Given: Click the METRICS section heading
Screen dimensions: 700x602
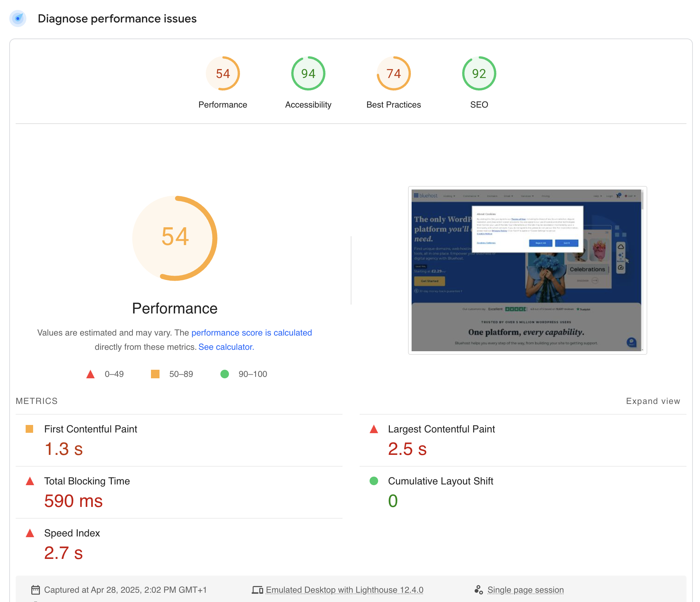Looking at the screenshot, I should pyautogui.click(x=37, y=401).
